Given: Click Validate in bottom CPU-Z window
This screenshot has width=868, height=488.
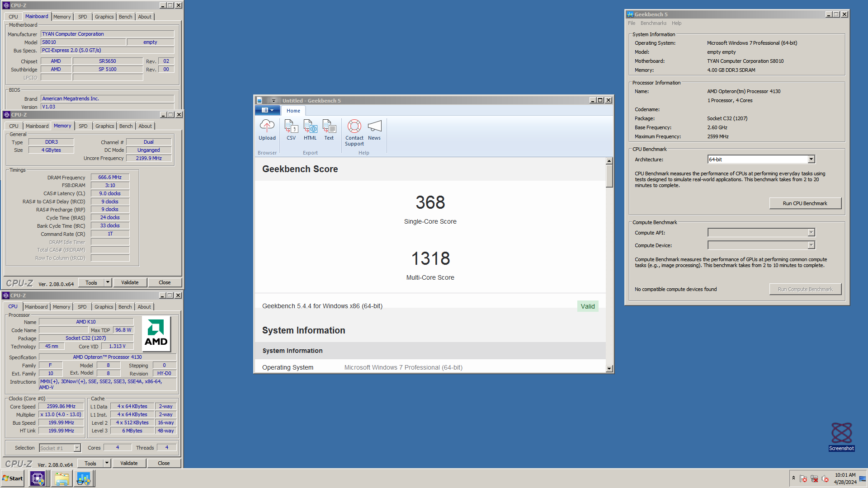Looking at the screenshot, I should 129,463.
